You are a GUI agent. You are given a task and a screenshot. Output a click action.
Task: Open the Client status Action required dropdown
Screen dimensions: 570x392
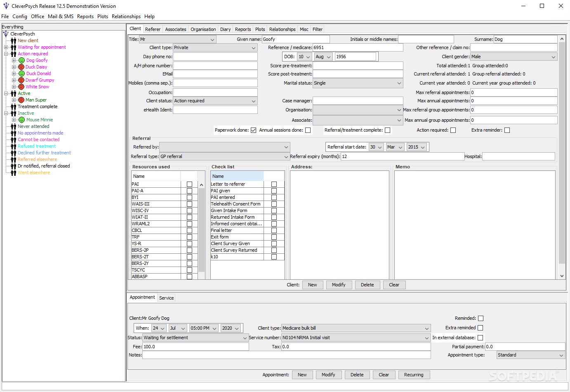click(215, 101)
